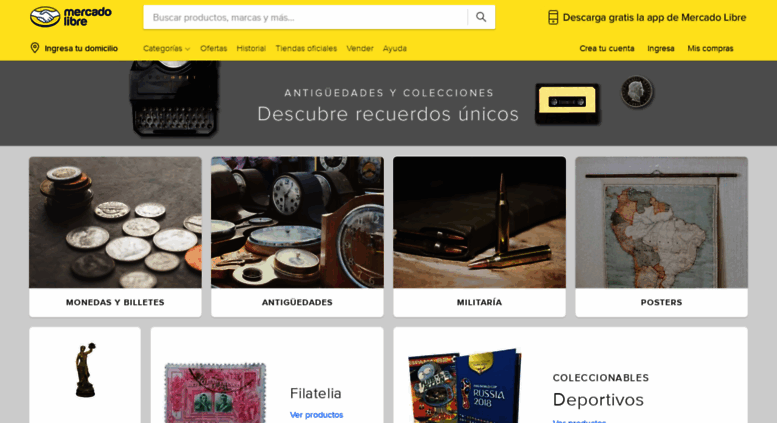Click the Ingresa login link
The height and width of the screenshot is (423, 777).
[661, 49]
